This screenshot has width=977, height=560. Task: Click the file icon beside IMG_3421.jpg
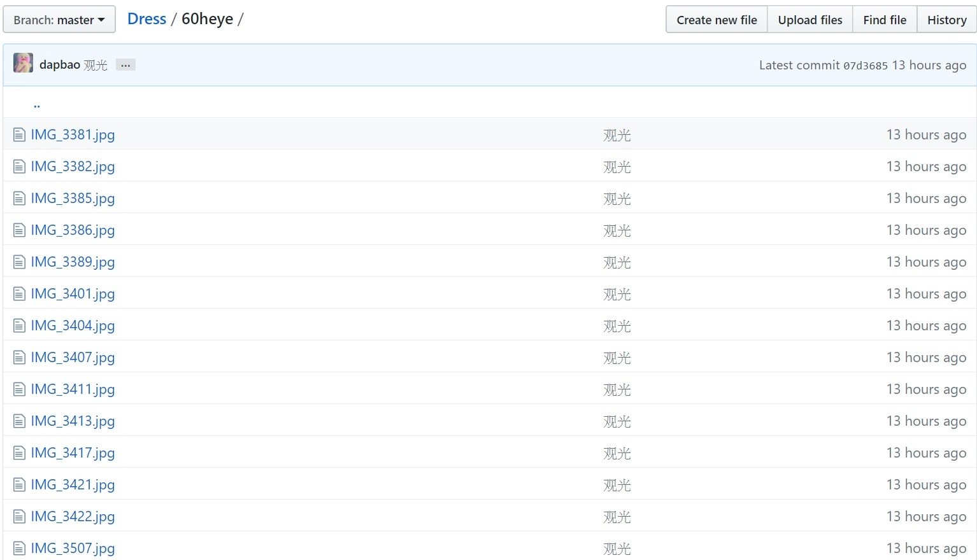pos(20,485)
